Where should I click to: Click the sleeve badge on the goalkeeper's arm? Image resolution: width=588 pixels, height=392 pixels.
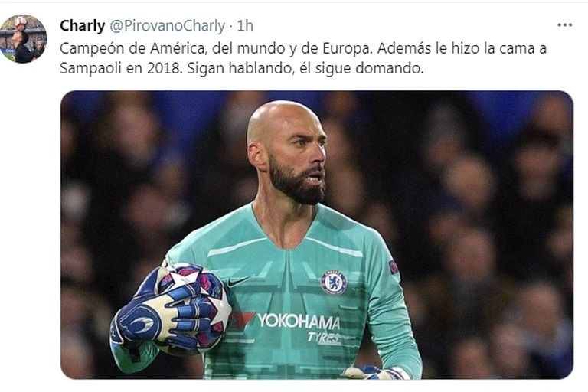pyautogui.click(x=394, y=266)
